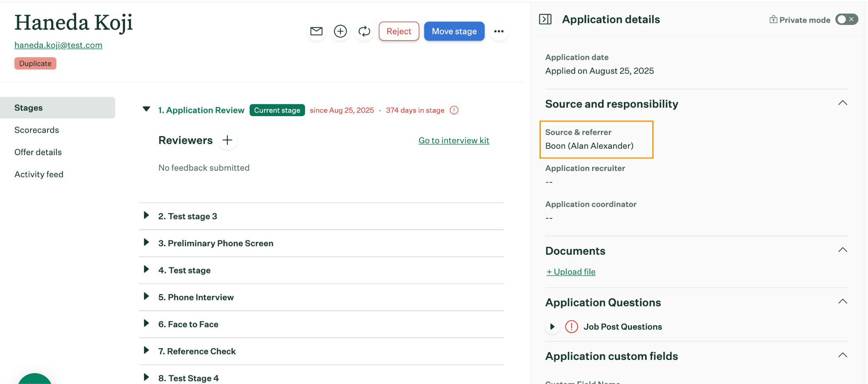Add a reviewer with the plus icon
Viewport: 868px width, 384px height.
(x=227, y=140)
